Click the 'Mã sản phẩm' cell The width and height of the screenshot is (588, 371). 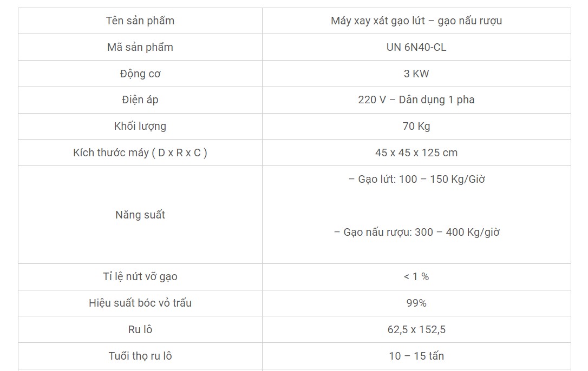pos(140,47)
